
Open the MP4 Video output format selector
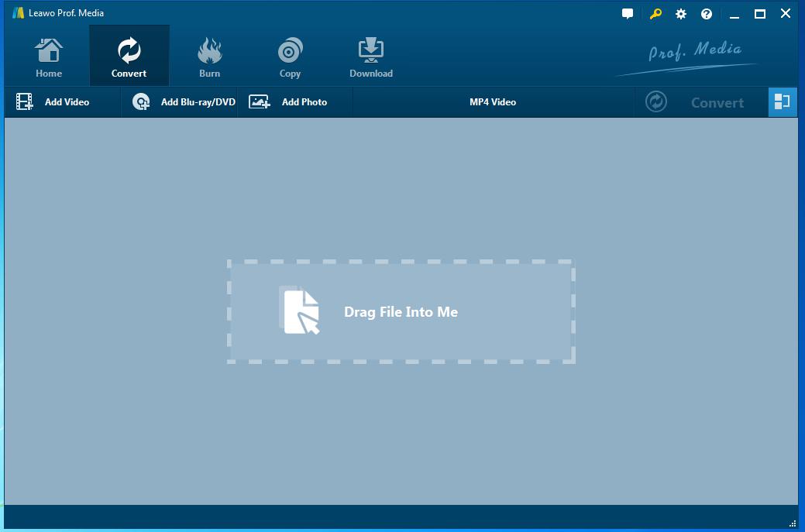[493, 101]
